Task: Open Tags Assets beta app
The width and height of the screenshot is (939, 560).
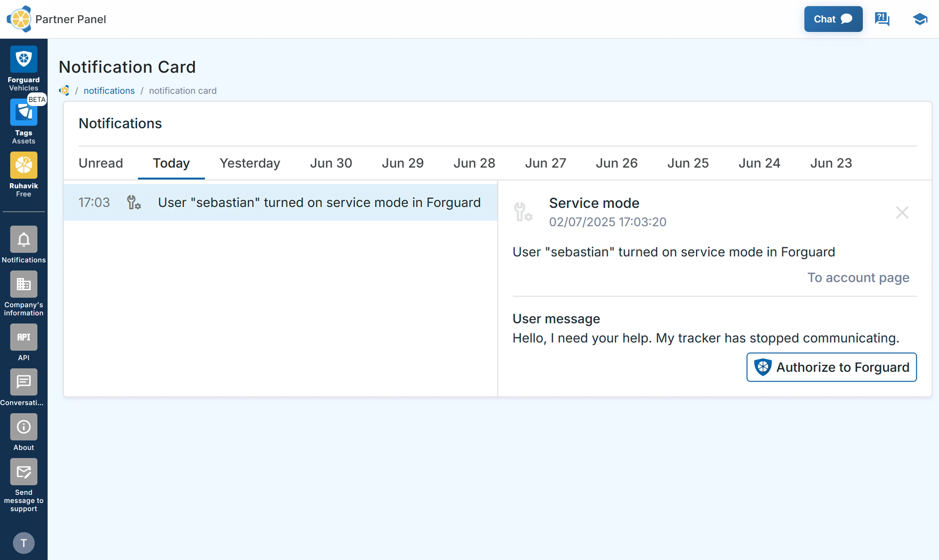Action: 23,112
